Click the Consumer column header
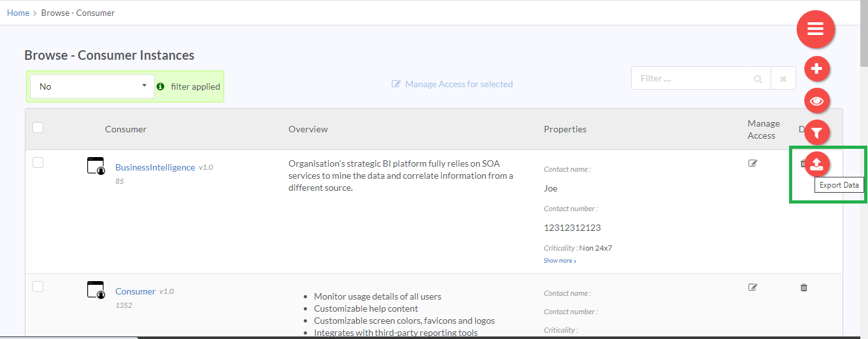 [x=125, y=129]
